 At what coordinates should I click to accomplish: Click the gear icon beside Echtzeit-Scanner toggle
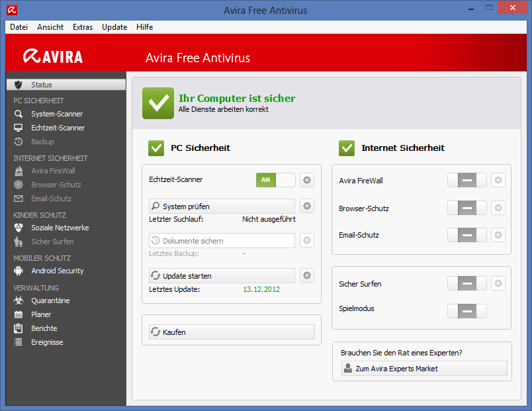[x=307, y=180]
